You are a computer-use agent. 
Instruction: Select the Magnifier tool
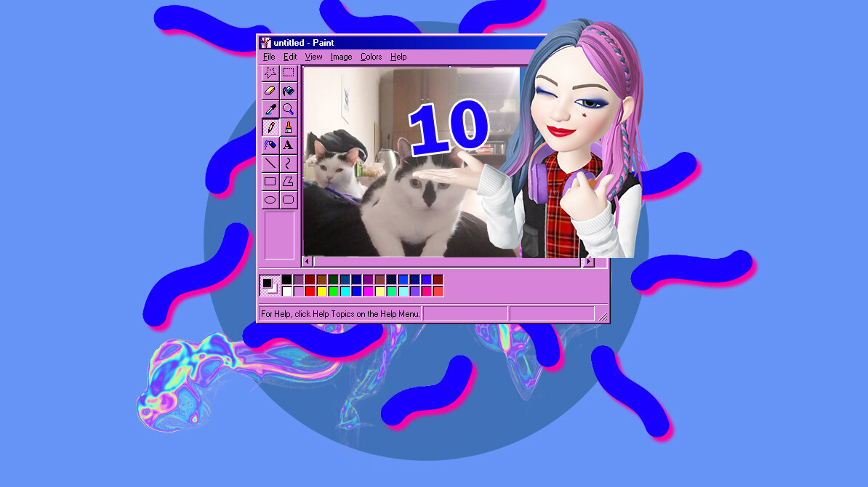coord(289,109)
